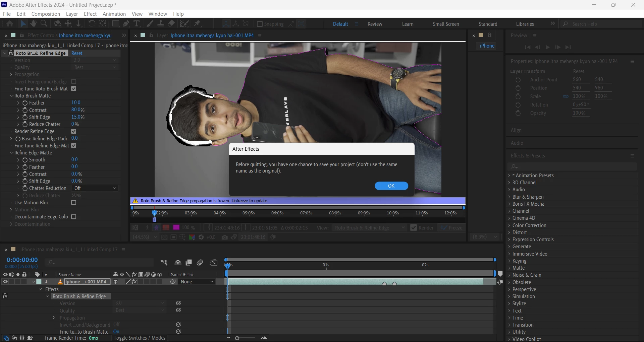
Task: Click the Feather stopwatch under Roto Brush Matte
Action: click(x=25, y=103)
